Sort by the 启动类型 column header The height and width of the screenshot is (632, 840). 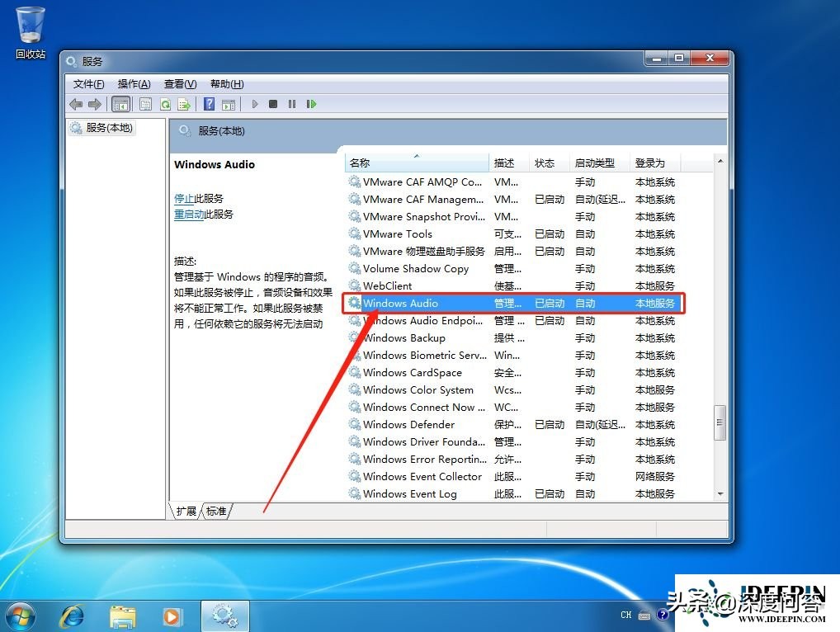click(x=599, y=163)
